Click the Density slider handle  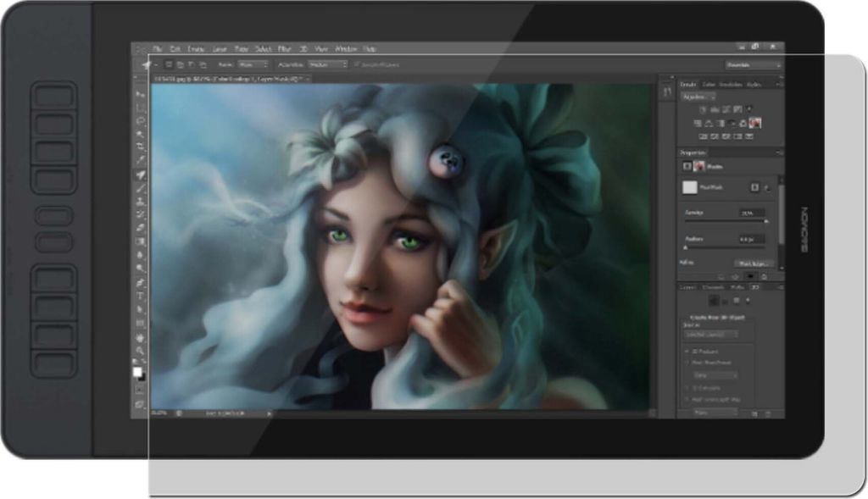point(766,221)
